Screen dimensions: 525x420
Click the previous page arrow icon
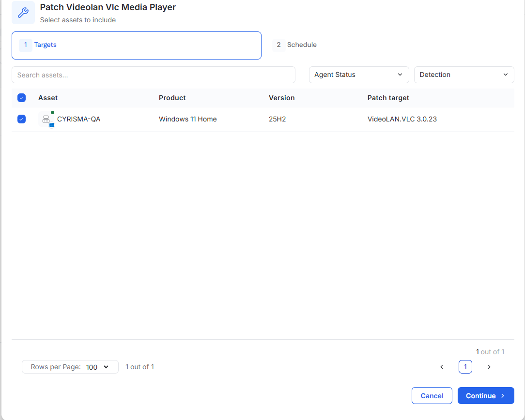pyautogui.click(x=442, y=367)
